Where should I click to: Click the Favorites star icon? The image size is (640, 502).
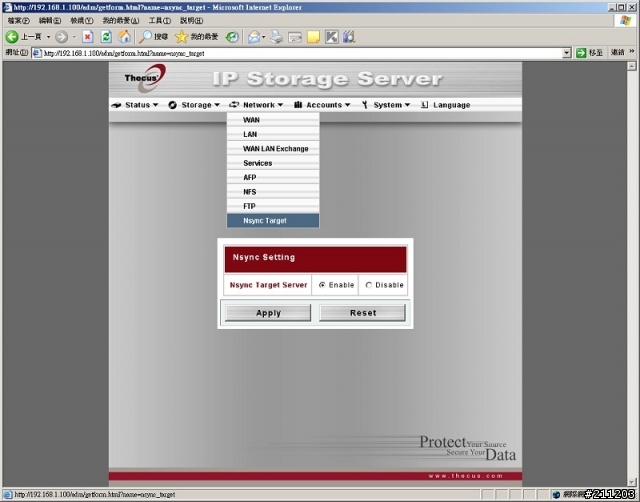click(x=181, y=37)
